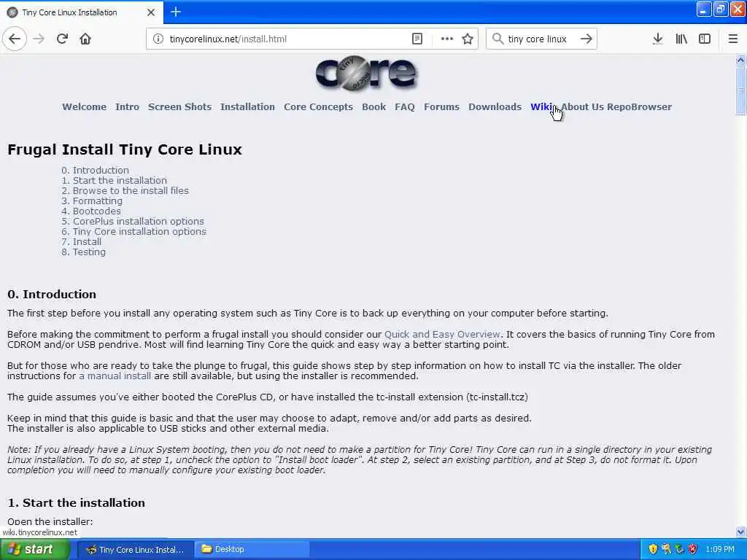Click the Tiny Core logo image
747x560 pixels.
[x=366, y=74]
